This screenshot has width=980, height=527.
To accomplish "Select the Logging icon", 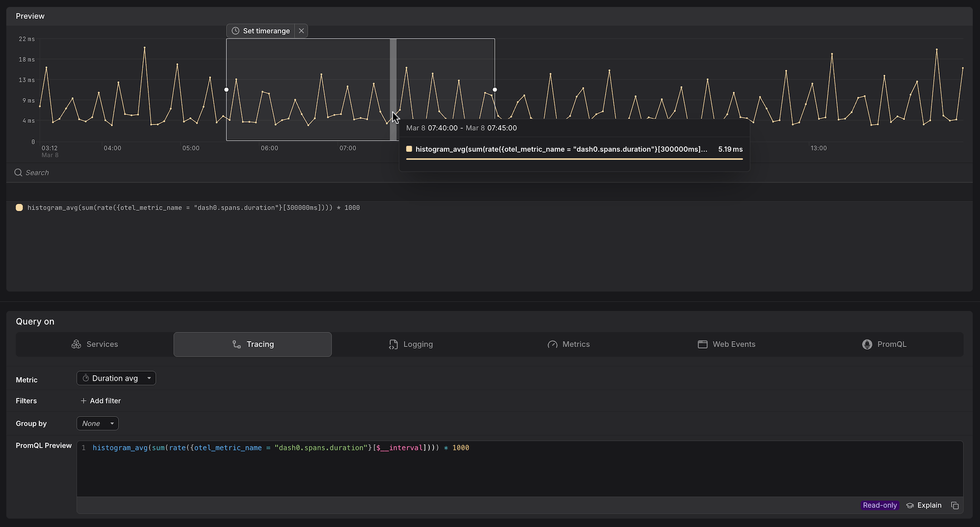I will (393, 344).
